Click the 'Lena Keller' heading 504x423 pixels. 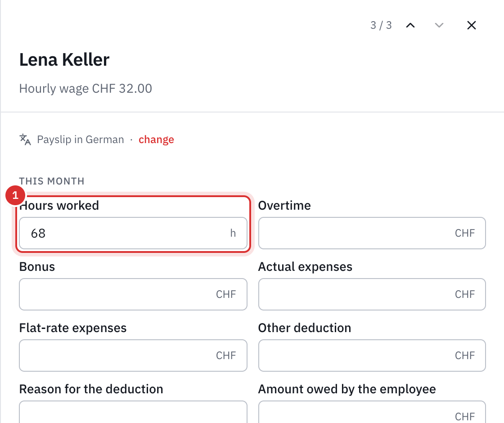tap(64, 60)
